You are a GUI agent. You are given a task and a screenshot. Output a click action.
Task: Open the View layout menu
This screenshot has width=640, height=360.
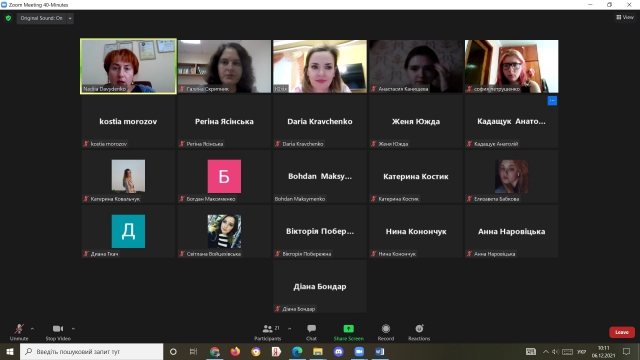point(625,17)
